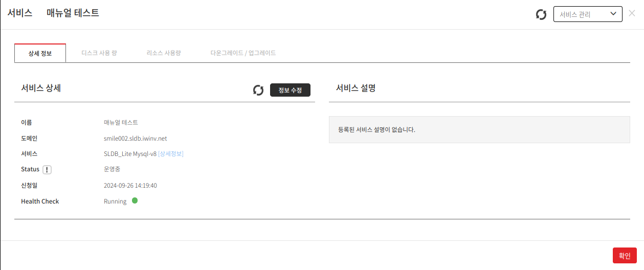Click the refresh icon beside 서비스 관리 dropdown
Image resolution: width=644 pixels, height=270 pixels.
[541, 14]
